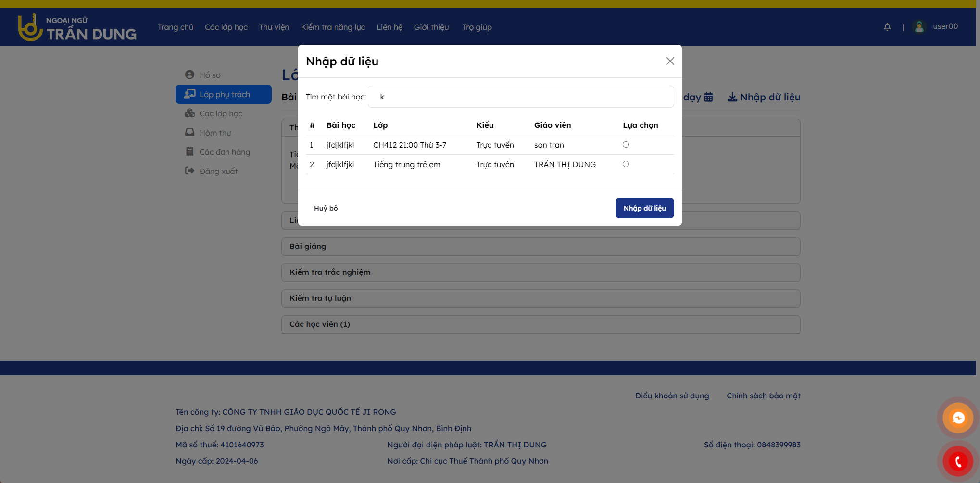This screenshot has height=483, width=980.
Task: Expand the Kiểm tra tự luận section
Action: pos(540,298)
